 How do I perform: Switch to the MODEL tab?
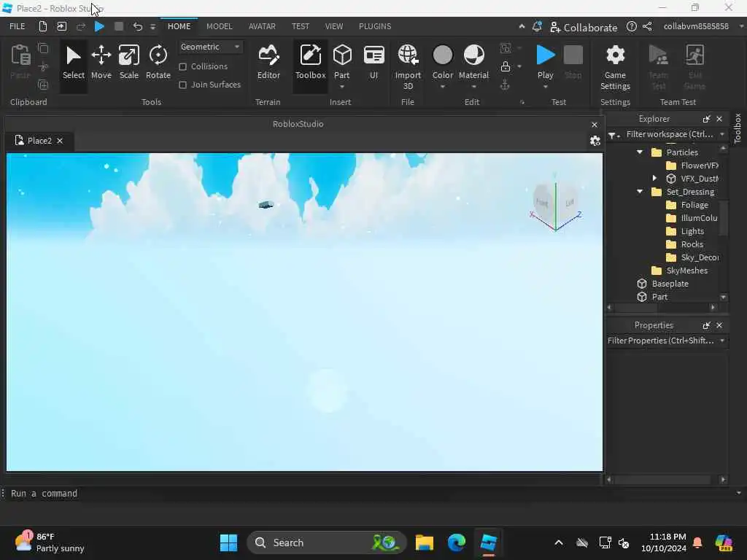[x=219, y=26]
